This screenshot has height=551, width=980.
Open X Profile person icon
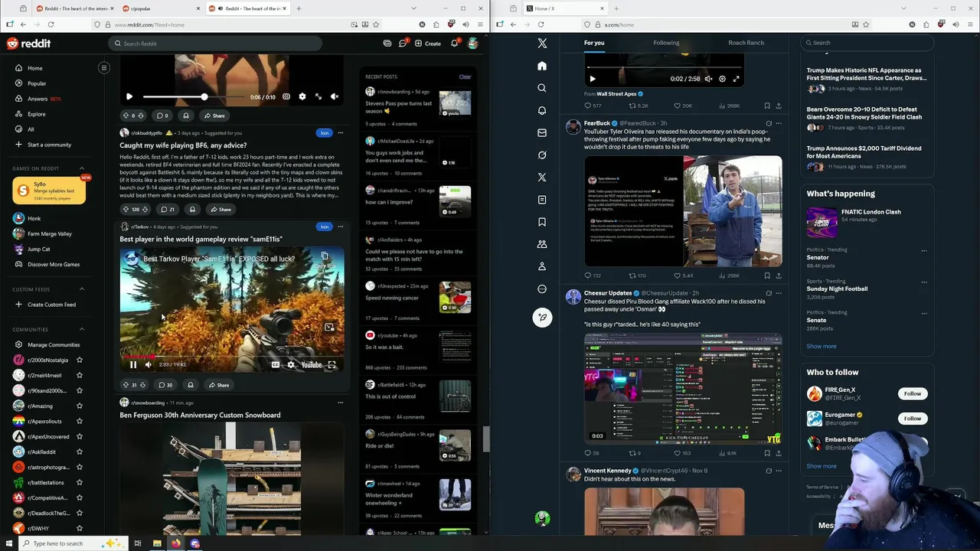click(x=542, y=266)
